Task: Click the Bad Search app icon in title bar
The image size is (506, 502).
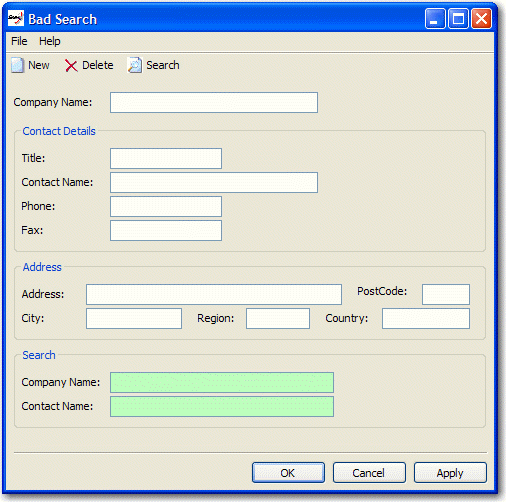Action: point(16,18)
